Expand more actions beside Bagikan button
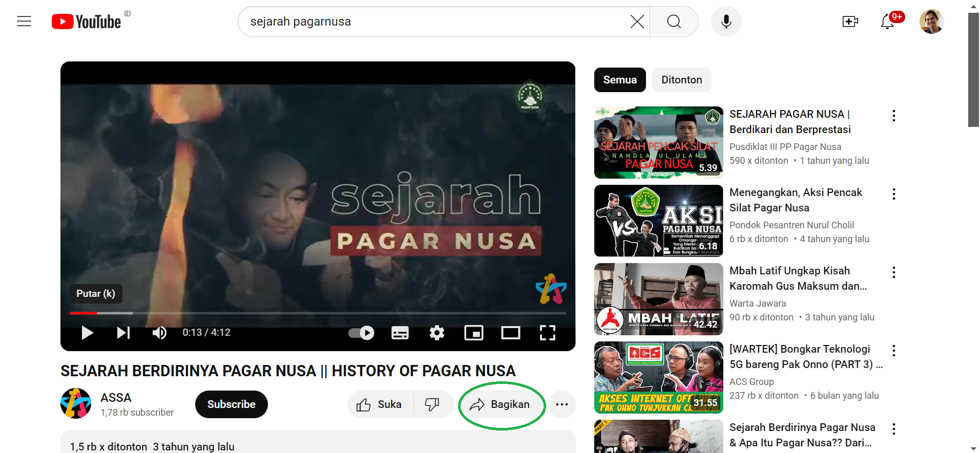 [x=562, y=404]
